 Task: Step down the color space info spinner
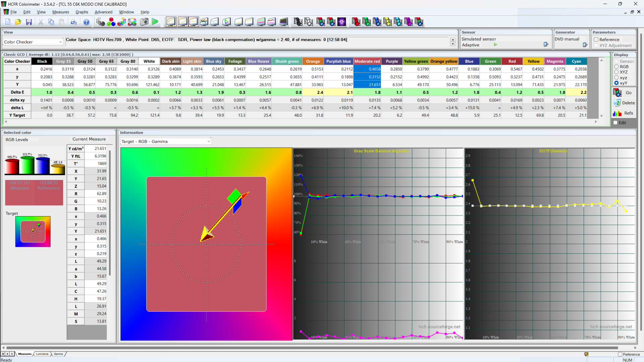453,44
